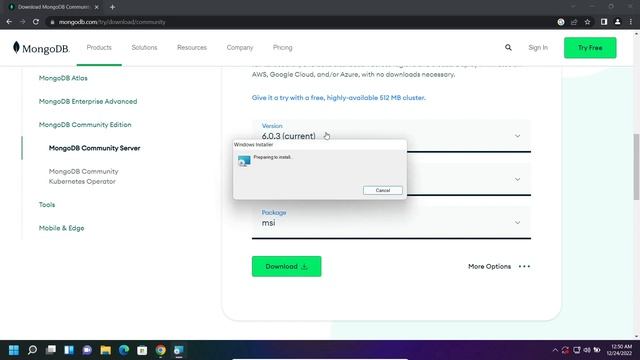Cancel the Windows Installer dialog
Viewport: 640px width, 360px height.
pos(382,190)
